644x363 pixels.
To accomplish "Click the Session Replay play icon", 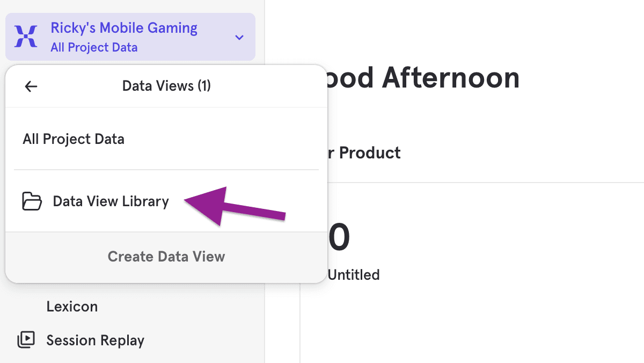I will click(x=26, y=340).
